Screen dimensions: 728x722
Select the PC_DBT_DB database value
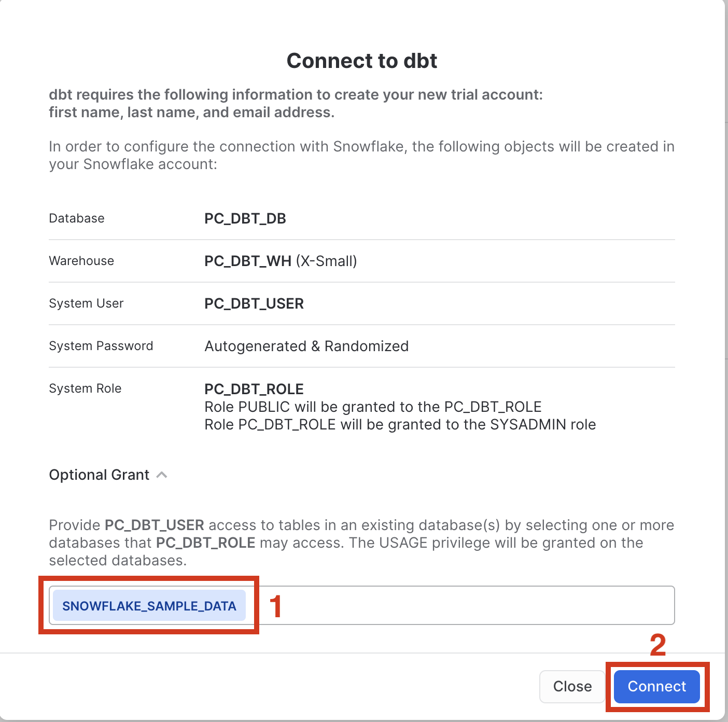point(245,218)
